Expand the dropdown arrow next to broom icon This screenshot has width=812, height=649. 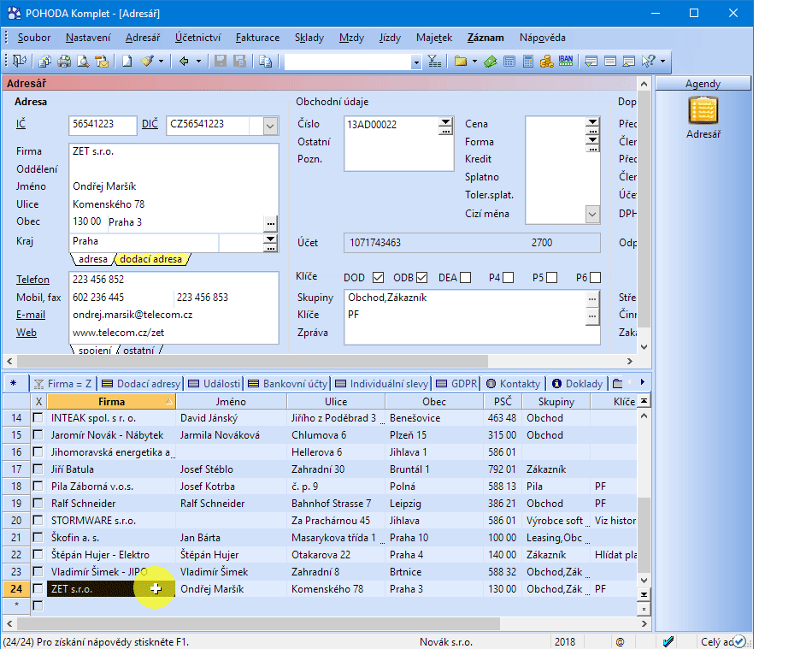[161, 61]
